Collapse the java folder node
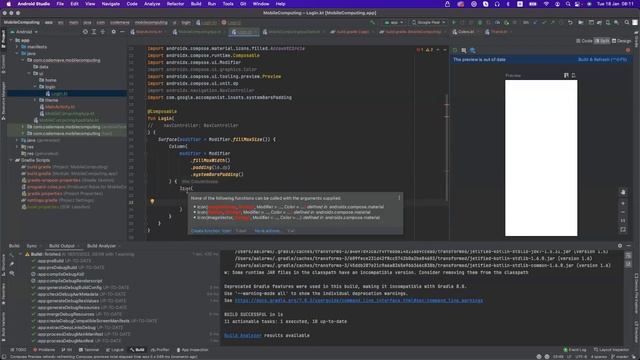This screenshot has width=640, height=360. [x=17, y=53]
